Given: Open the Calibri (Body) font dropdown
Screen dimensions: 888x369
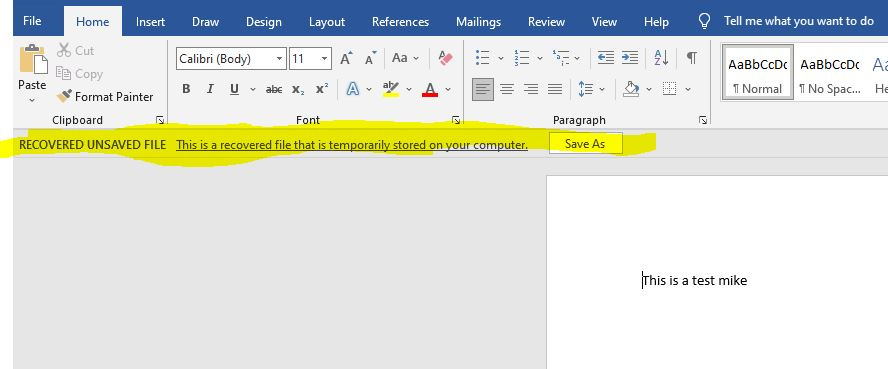Looking at the screenshot, I should [x=280, y=59].
